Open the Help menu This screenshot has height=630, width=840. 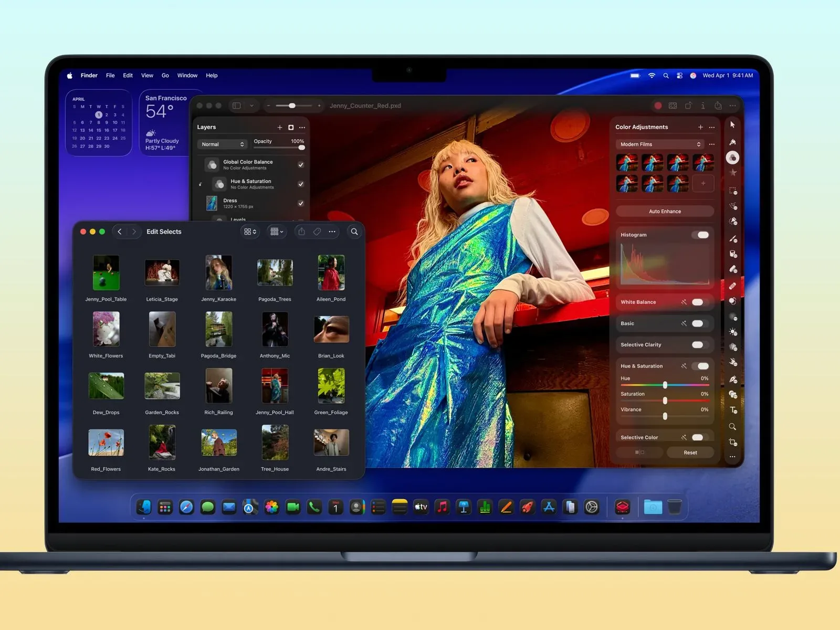[x=212, y=76]
